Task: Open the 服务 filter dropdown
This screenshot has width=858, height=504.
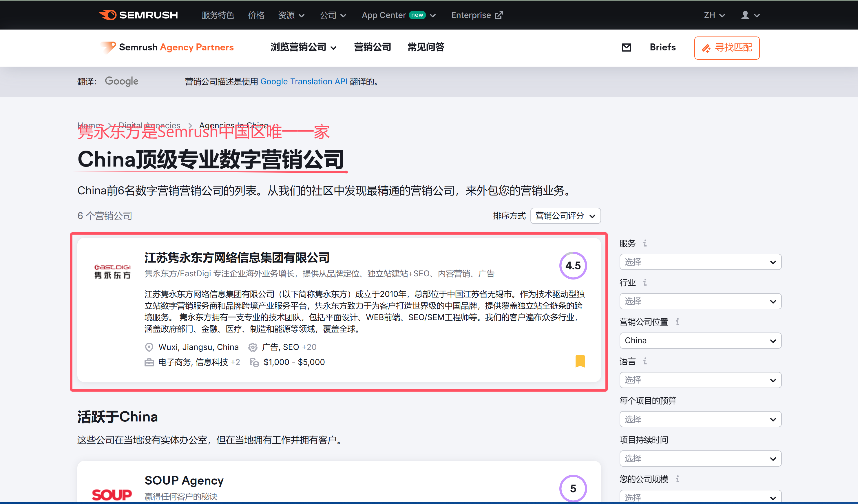Action: click(x=700, y=262)
